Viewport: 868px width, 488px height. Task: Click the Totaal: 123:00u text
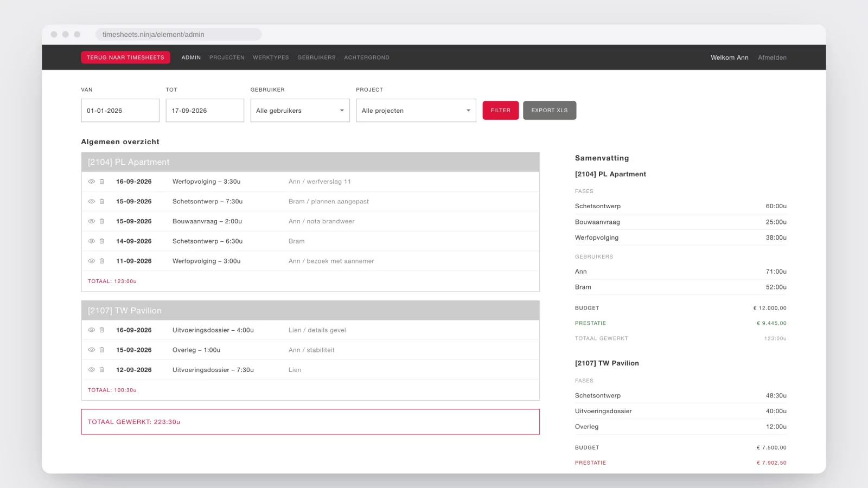pos(112,281)
